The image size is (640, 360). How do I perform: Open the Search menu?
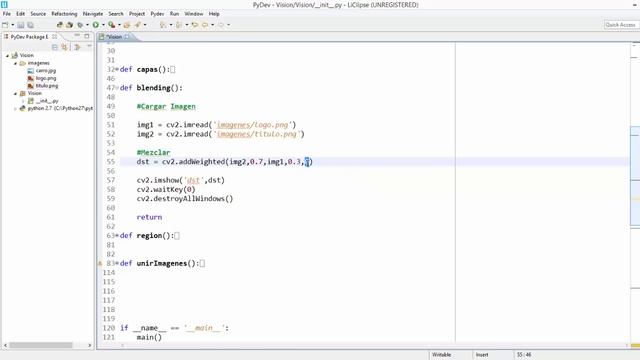coord(116,14)
